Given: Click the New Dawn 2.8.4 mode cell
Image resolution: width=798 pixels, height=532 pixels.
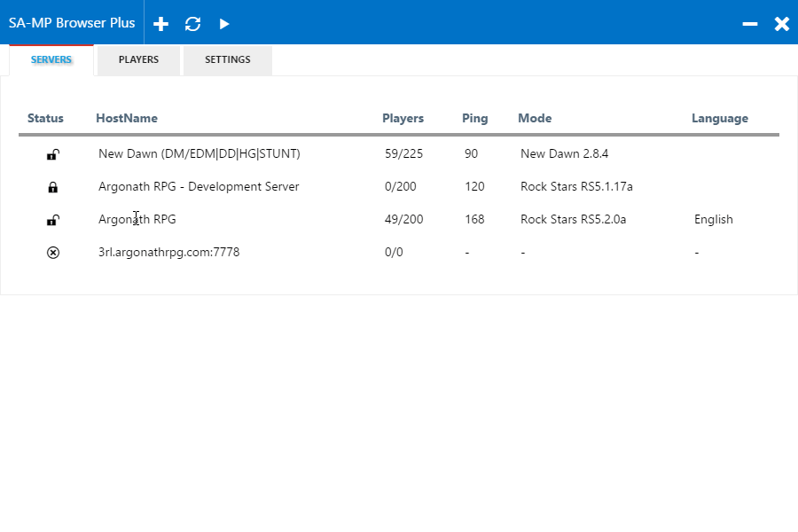Looking at the screenshot, I should click(x=565, y=153).
